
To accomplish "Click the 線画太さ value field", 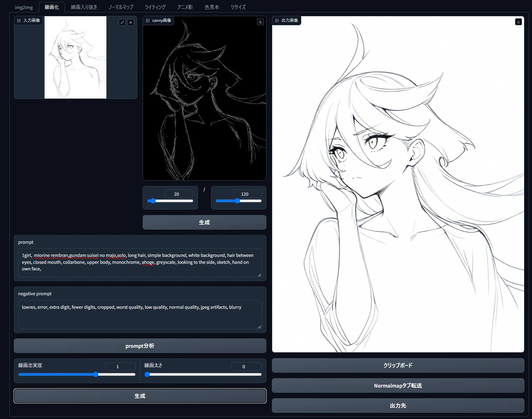I will tap(246, 366).
